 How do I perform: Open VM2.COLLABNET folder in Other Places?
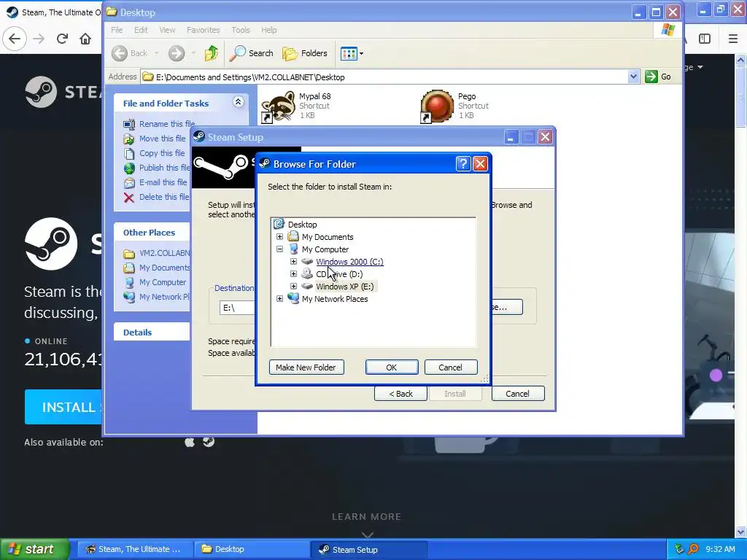[156, 253]
